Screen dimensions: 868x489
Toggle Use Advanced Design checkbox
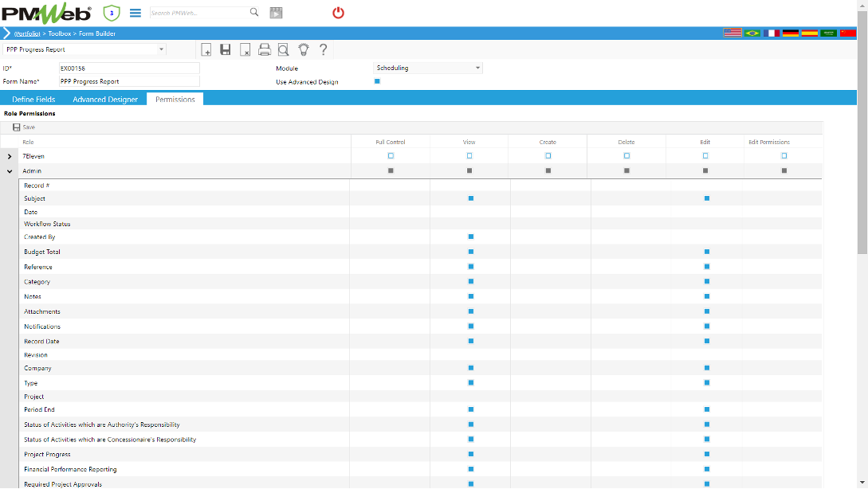point(377,81)
